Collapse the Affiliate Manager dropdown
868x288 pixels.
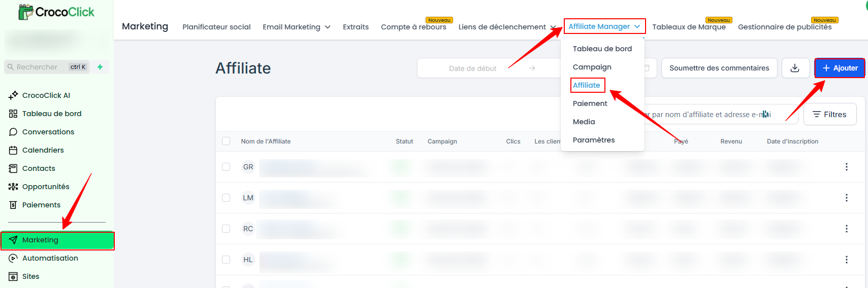click(x=604, y=26)
